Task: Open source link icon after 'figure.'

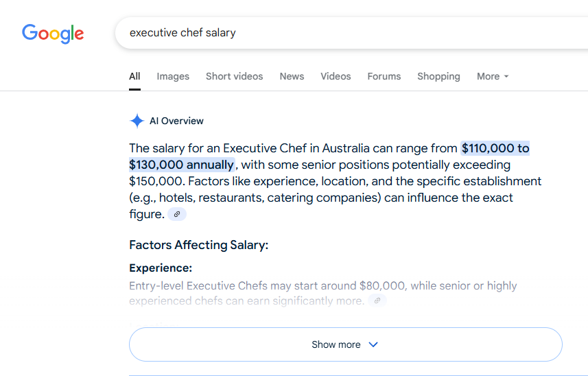Action: click(177, 215)
